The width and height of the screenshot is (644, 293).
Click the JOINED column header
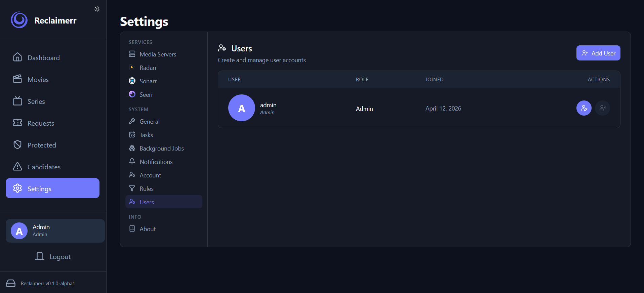[x=434, y=79]
